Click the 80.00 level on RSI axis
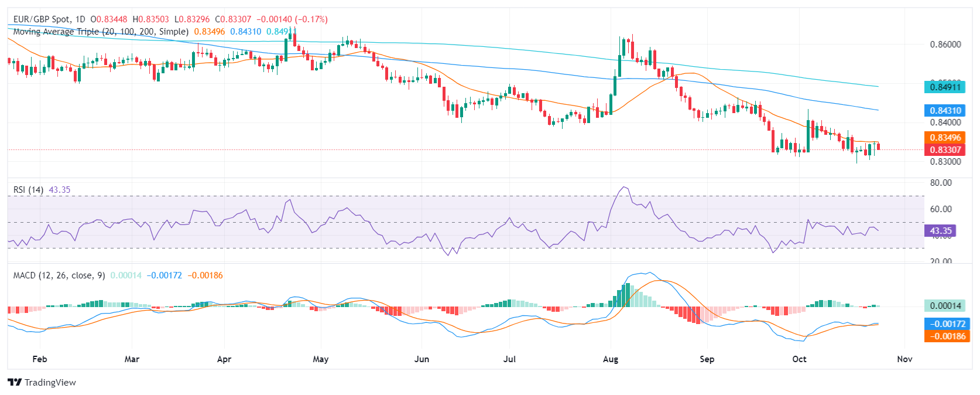 coord(941,183)
